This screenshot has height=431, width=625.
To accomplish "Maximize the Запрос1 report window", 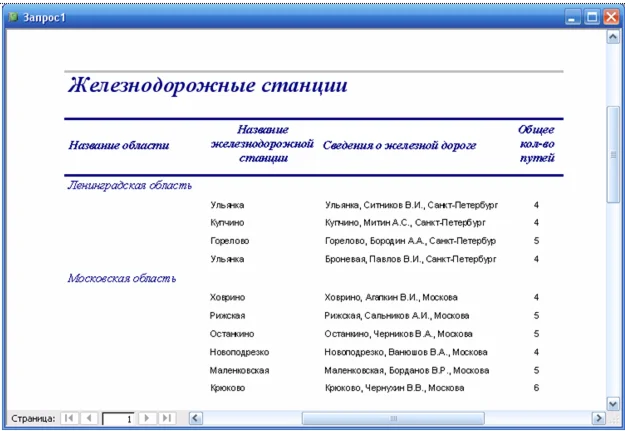I will (x=592, y=17).
